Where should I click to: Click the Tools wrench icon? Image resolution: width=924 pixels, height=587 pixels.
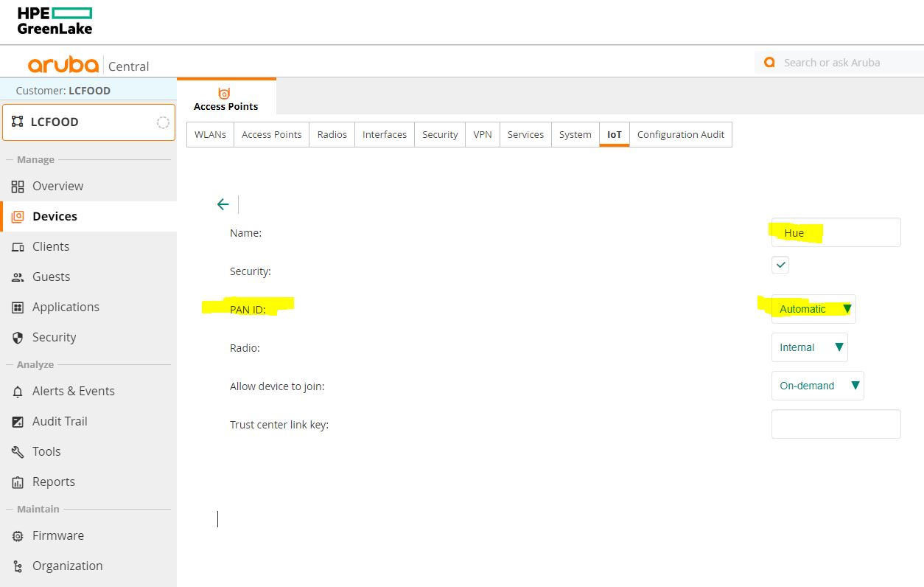pos(18,452)
